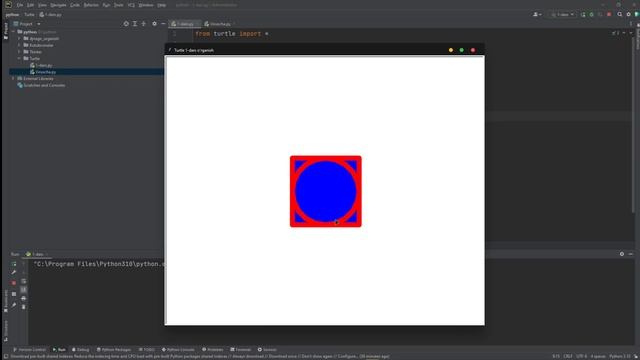Click the search everywhere magnifier icon
The image size is (640, 360).
point(620,15)
